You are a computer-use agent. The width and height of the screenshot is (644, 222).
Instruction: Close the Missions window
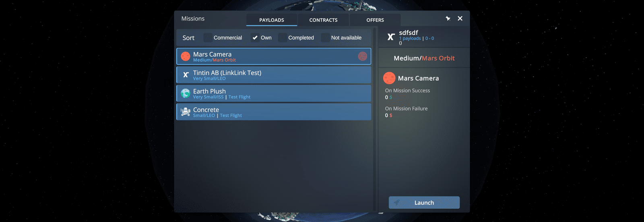(x=460, y=19)
